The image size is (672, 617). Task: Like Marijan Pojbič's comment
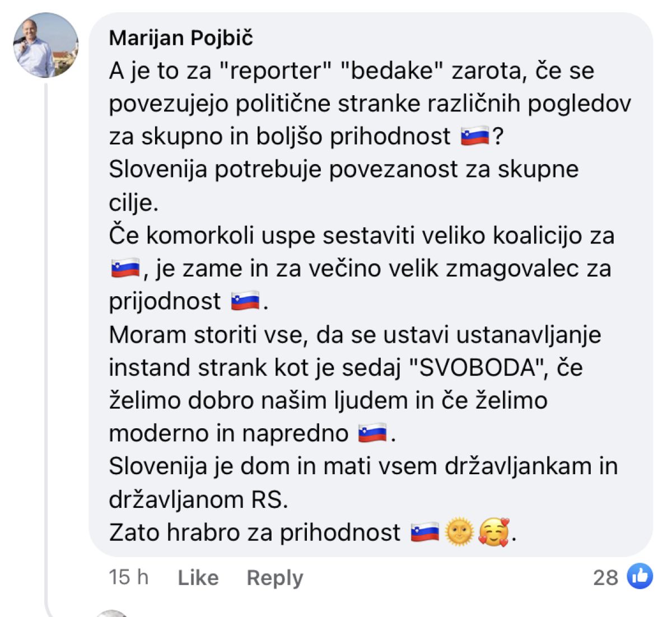coord(198,577)
